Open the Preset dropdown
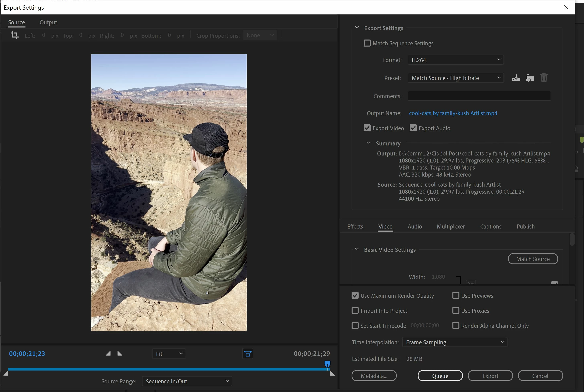The height and width of the screenshot is (392, 584). coord(456,78)
